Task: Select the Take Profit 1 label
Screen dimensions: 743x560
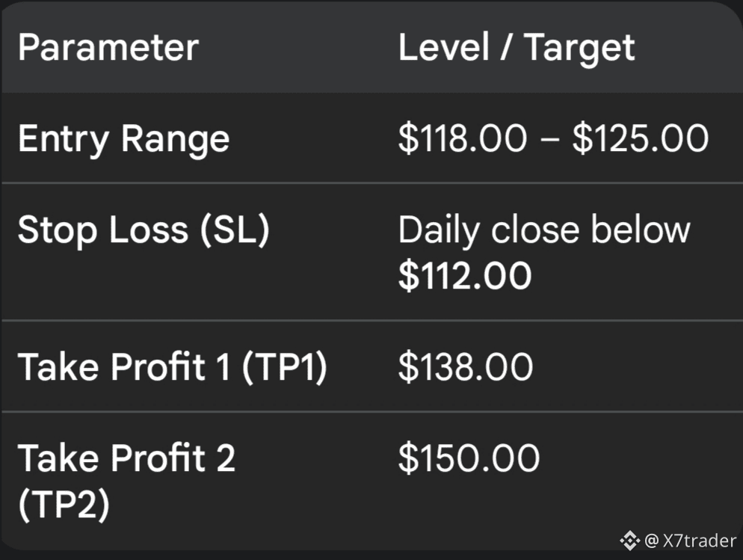Action: [x=123, y=367]
